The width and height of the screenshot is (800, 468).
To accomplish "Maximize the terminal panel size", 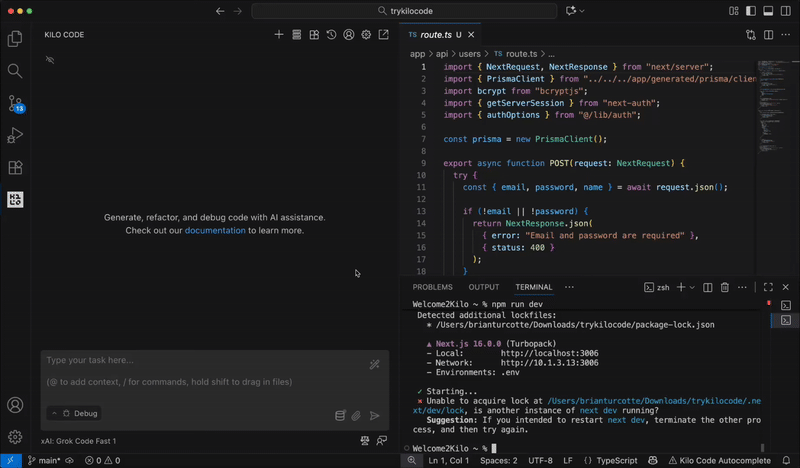I will [x=768, y=287].
